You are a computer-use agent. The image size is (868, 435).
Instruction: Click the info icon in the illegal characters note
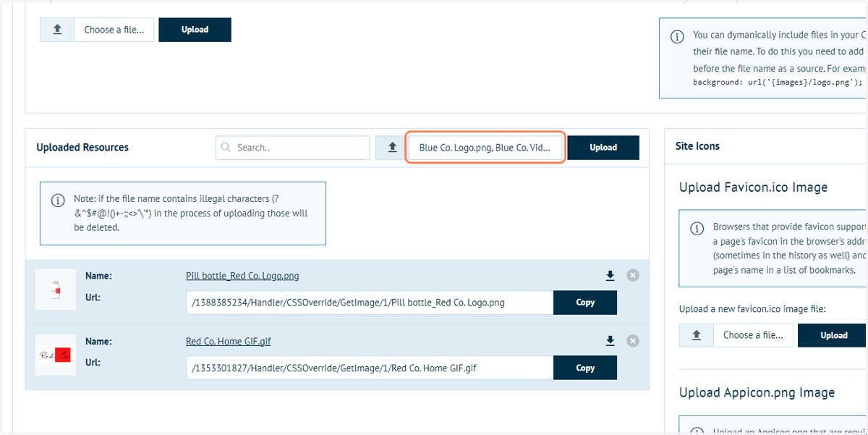58,201
